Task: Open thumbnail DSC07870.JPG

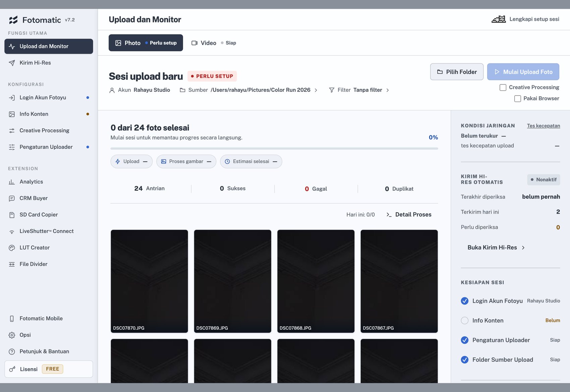Action: point(149,281)
